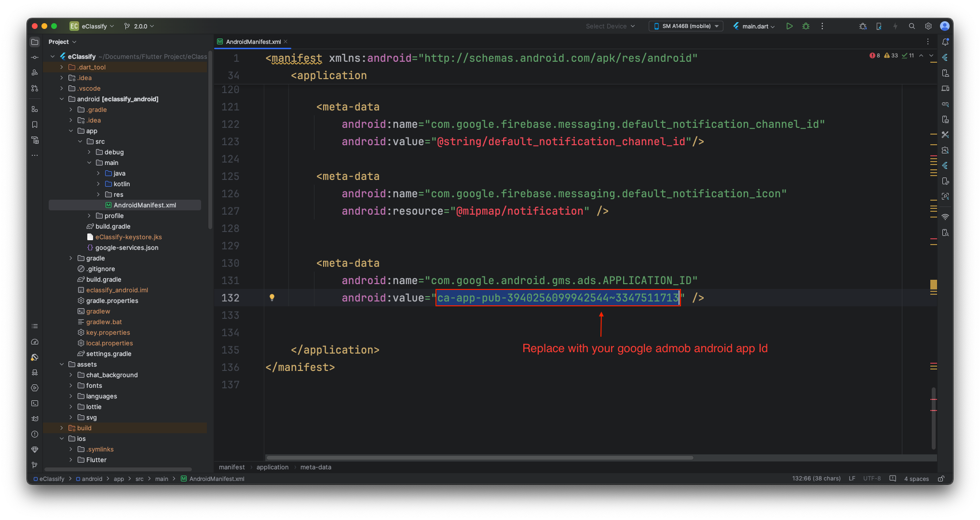Screen dimensions: 980x520
Task: Click the yellow intention lightbulb on line 132
Action: (272, 298)
